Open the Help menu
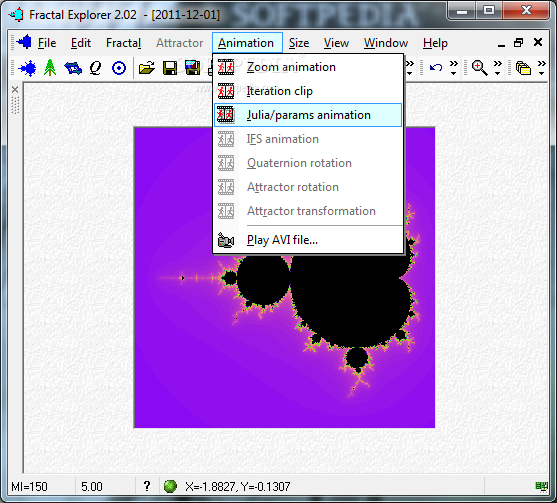Image resolution: width=557 pixels, height=503 pixels. tap(435, 43)
